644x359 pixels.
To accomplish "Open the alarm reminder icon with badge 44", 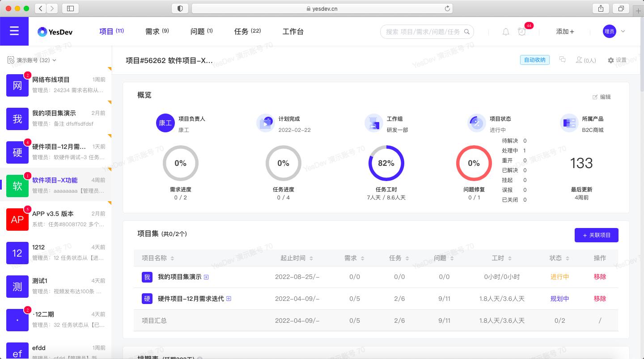I will pyautogui.click(x=522, y=31).
